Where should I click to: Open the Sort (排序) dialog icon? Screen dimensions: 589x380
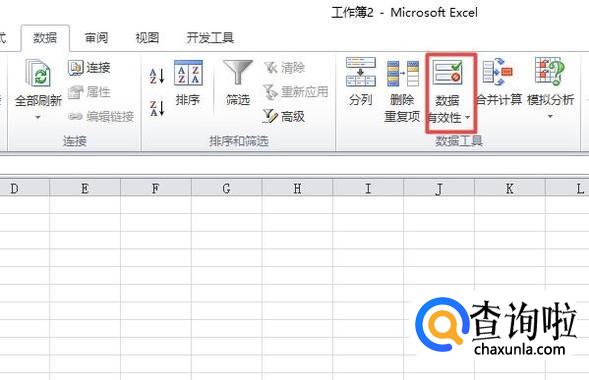click(x=188, y=73)
